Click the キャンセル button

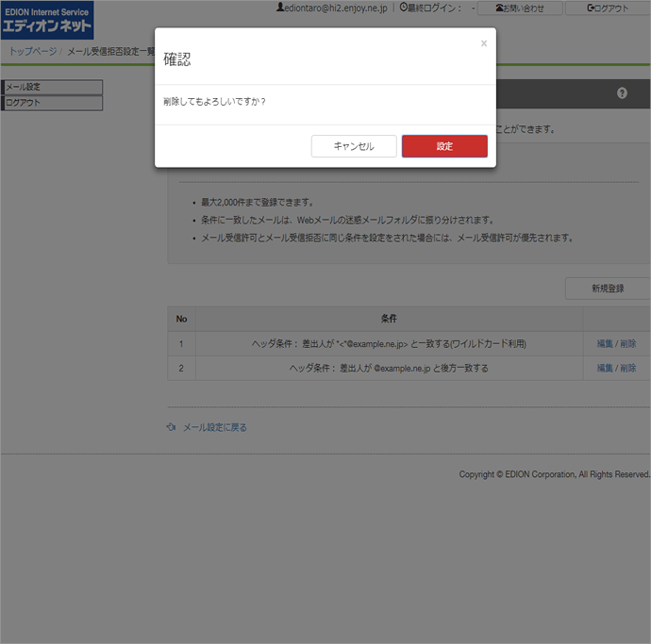[354, 146]
